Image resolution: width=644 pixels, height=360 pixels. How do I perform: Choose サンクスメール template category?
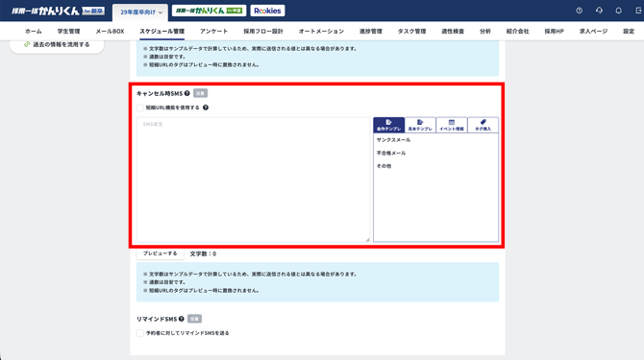point(393,140)
